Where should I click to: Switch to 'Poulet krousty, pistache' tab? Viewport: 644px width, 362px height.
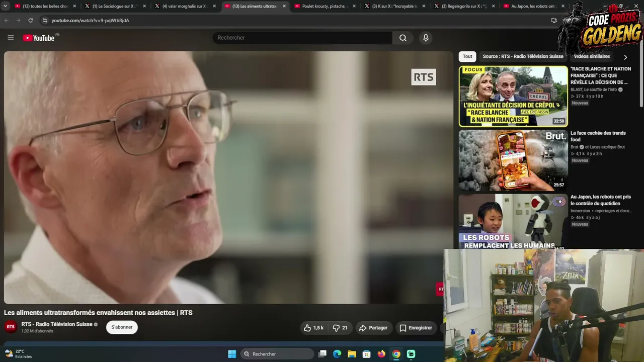point(324,6)
